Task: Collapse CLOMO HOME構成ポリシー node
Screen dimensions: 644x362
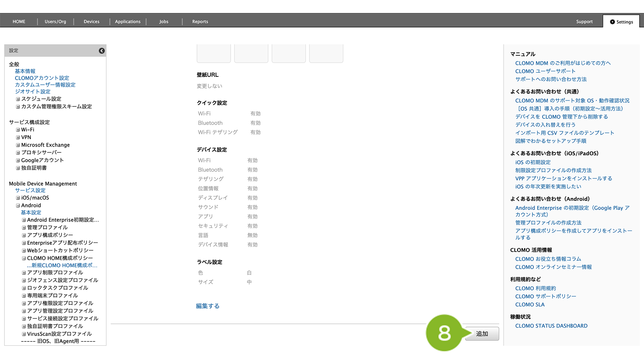Action: (x=24, y=258)
